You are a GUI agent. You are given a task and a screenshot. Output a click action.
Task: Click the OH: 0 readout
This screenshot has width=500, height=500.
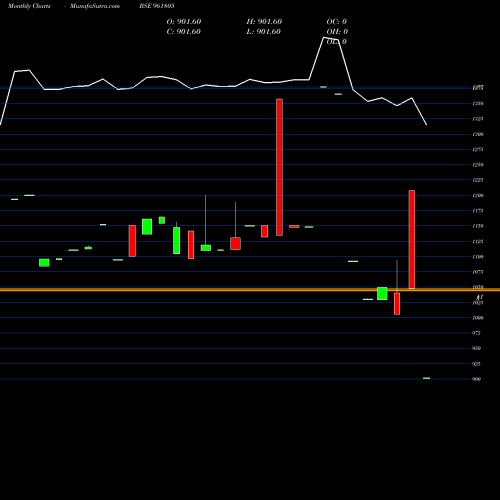click(337, 32)
